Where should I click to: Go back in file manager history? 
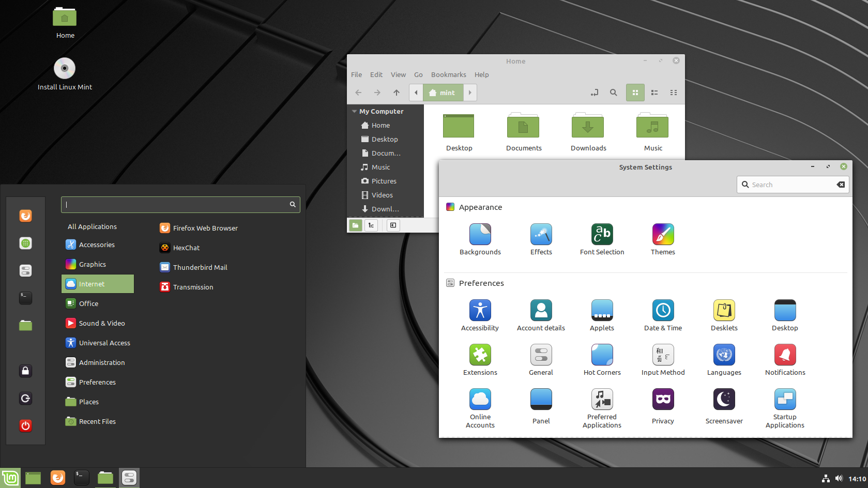[358, 93]
